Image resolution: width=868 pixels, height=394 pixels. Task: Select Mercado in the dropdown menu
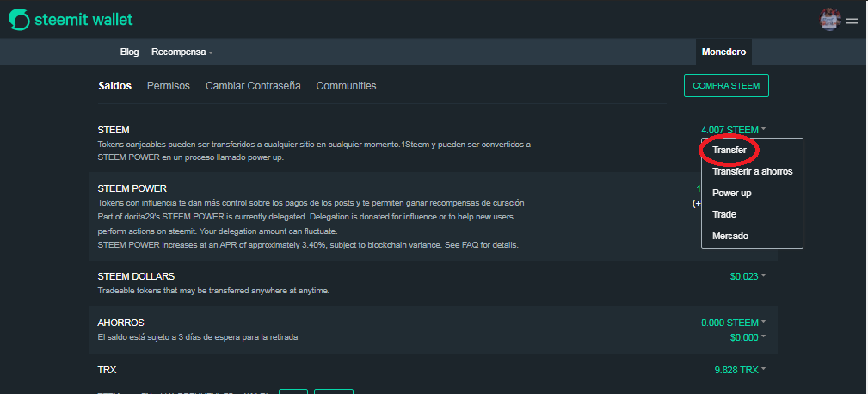tap(730, 236)
